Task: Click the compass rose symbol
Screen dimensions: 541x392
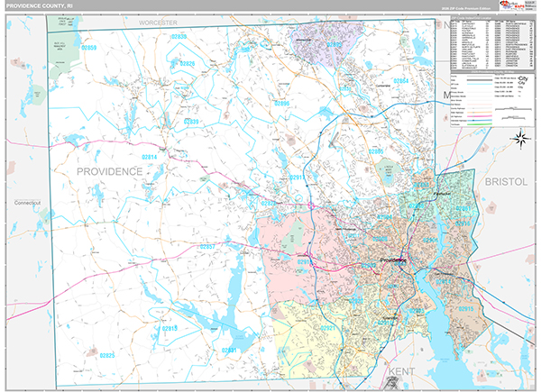Action: (519, 138)
